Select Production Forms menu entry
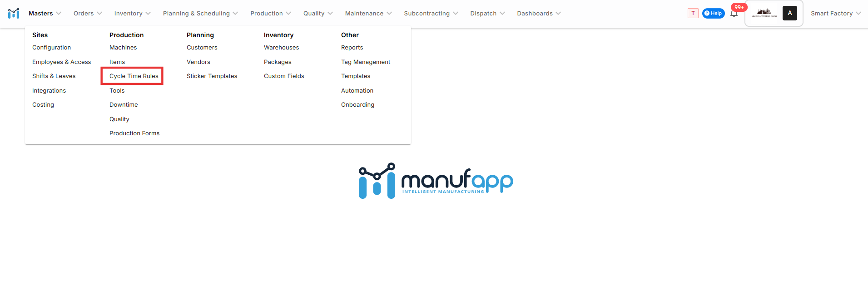 [134, 133]
